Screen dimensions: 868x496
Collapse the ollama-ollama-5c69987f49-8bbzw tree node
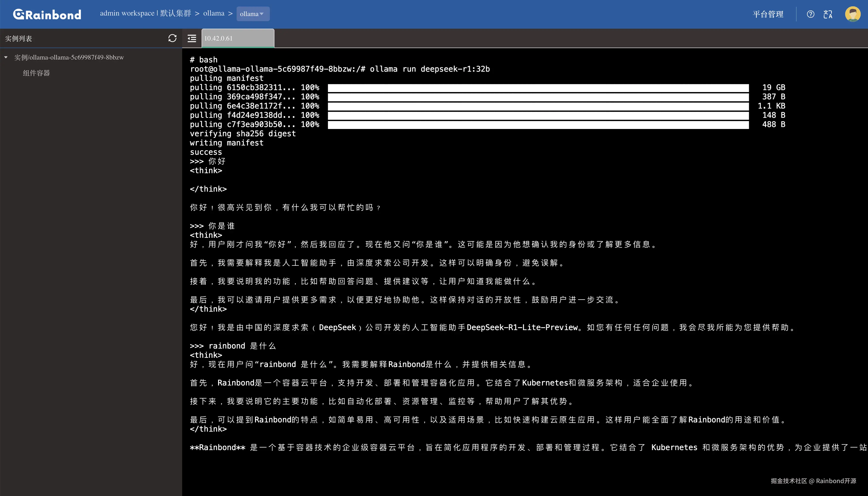point(6,57)
